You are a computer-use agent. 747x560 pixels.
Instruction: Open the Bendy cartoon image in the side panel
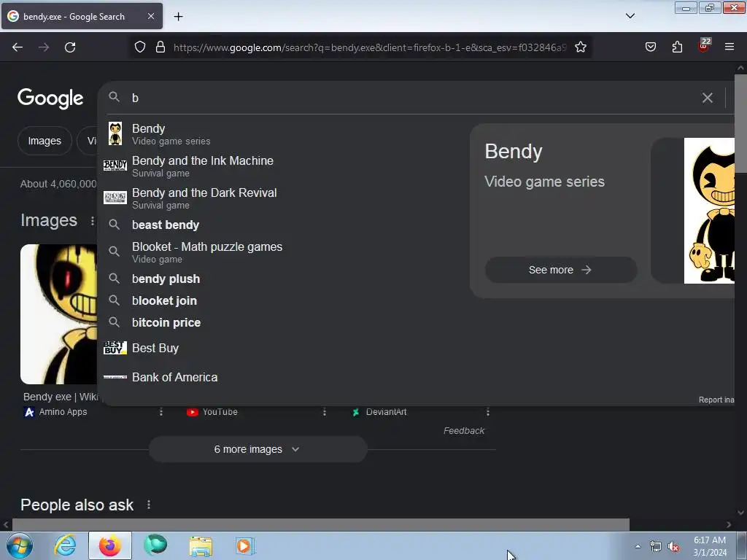[709, 211]
